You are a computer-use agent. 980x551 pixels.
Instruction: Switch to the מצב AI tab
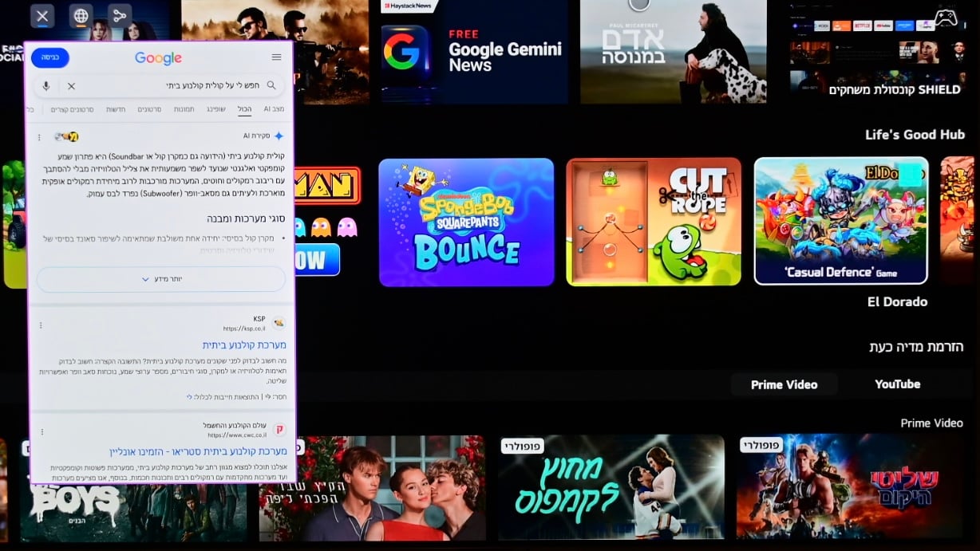(274, 109)
